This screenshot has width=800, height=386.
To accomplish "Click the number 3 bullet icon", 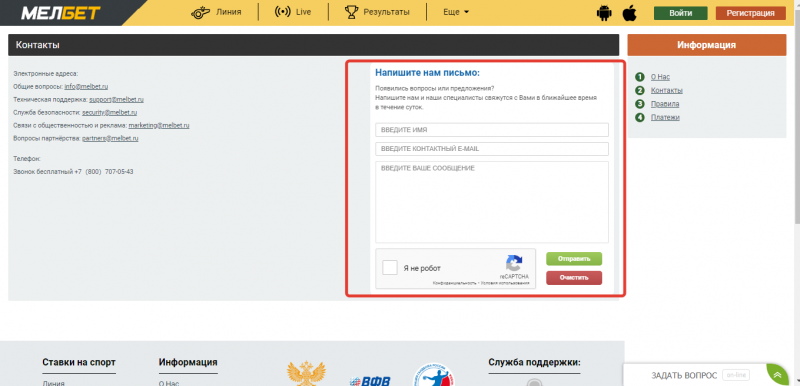I will tap(639, 104).
